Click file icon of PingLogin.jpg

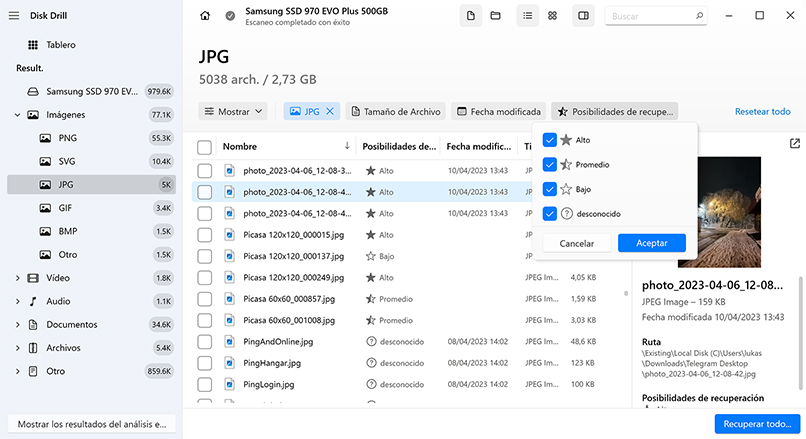(230, 384)
